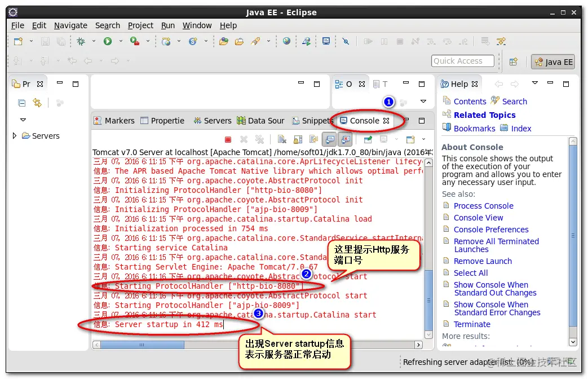Click the Console horizontal scrollbar thumb

coord(142,345)
